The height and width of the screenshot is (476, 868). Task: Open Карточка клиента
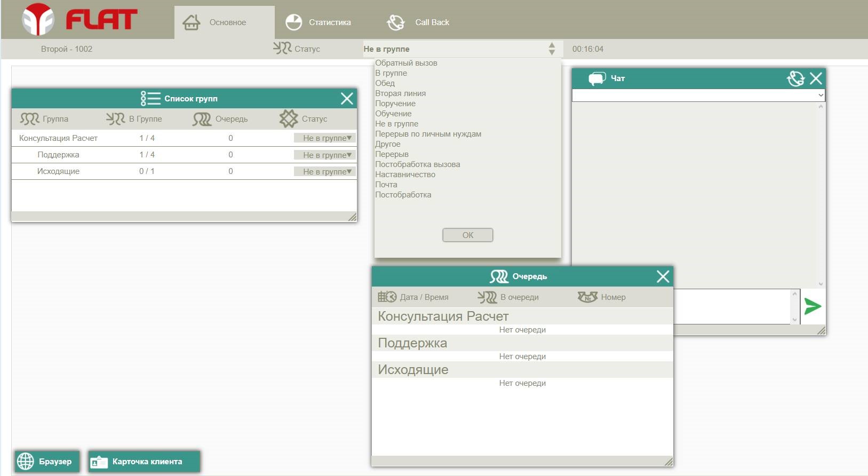click(144, 462)
